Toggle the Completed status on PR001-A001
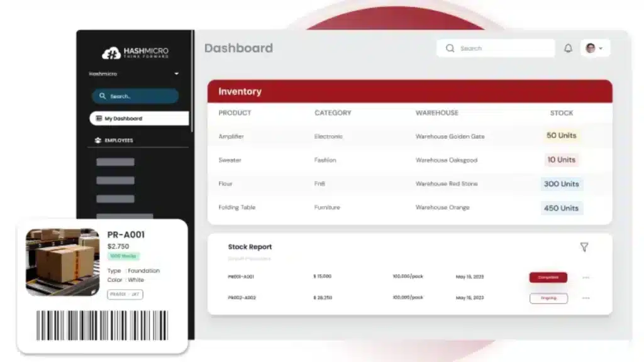The image size is (644, 362). point(548,277)
